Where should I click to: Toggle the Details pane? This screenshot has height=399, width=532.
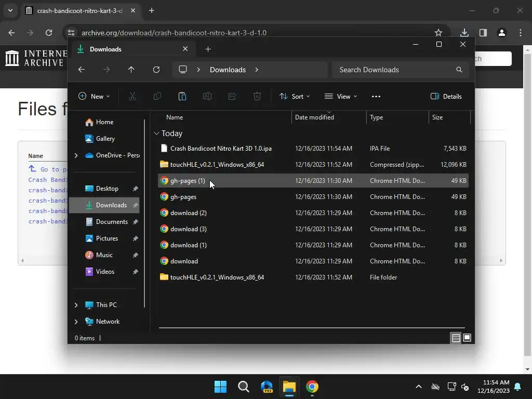pyautogui.click(x=446, y=96)
